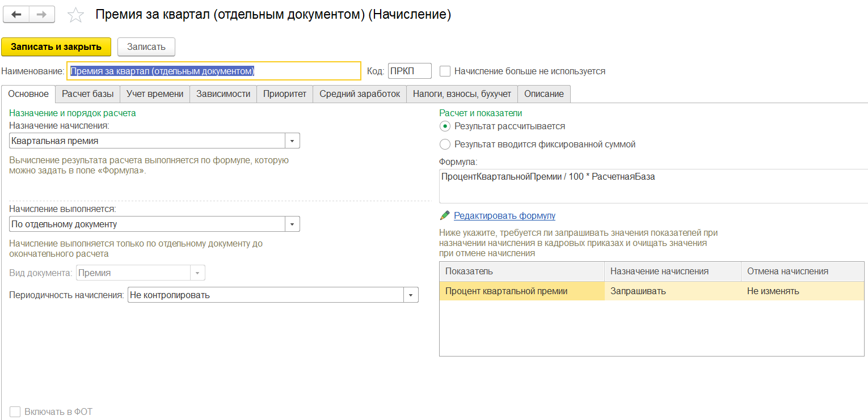Image resolution: width=868 pixels, height=420 pixels.
Task: Expand the 'Назначение начисления' dropdown
Action: point(292,141)
